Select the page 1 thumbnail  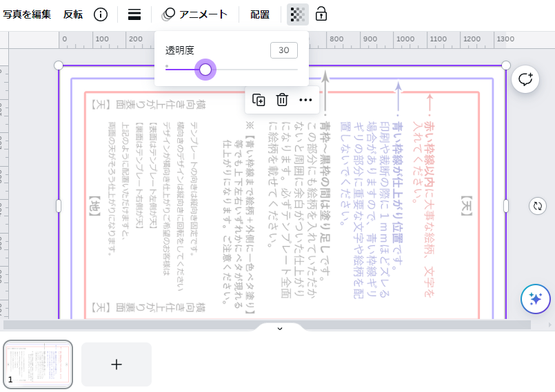click(39, 364)
